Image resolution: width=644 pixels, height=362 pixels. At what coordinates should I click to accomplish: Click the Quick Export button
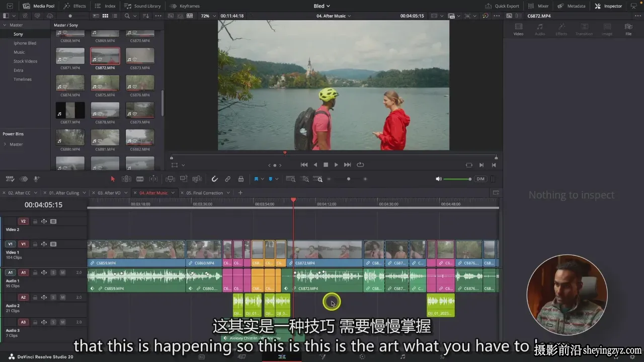tap(502, 6)
